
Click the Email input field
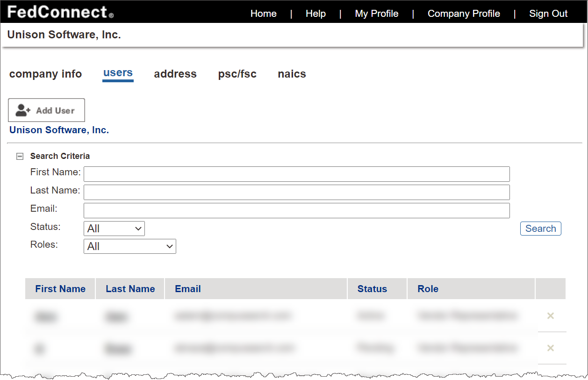[296, 210]
